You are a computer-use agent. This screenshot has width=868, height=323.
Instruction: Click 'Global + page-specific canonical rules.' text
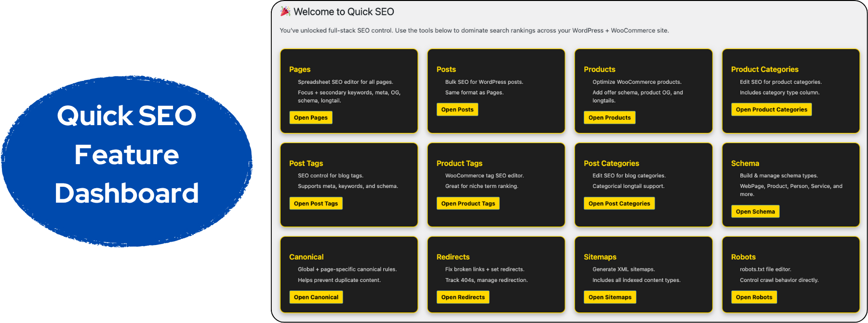pos(347,270)
